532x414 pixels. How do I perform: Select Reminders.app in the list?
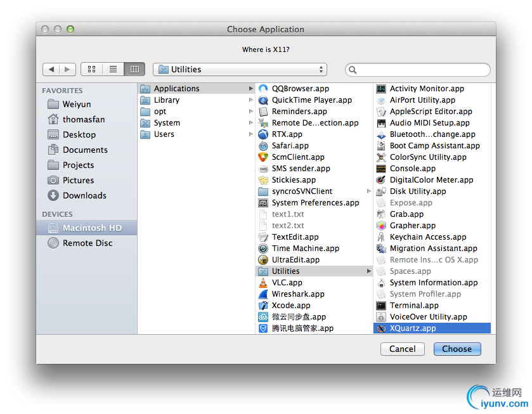[x=314, y=112]
